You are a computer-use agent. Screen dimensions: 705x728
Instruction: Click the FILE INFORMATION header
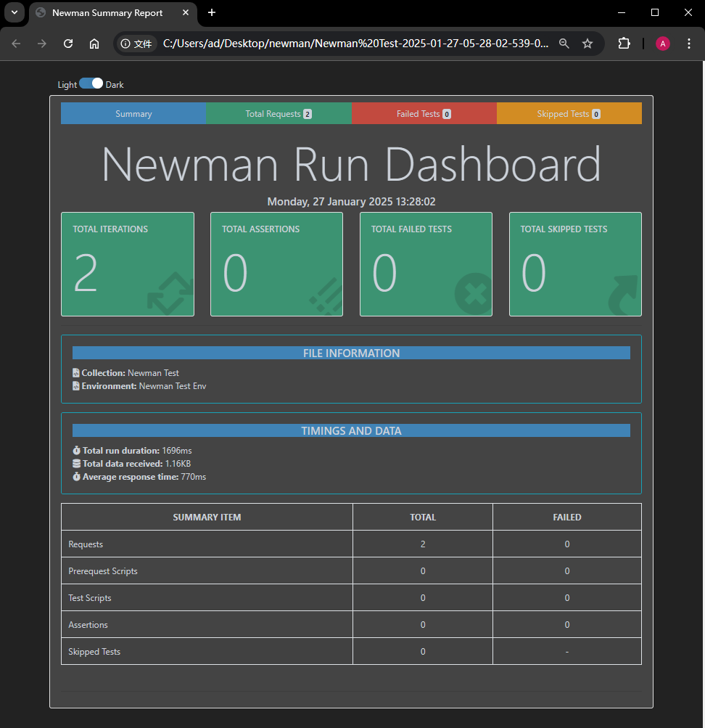(351, 353)
